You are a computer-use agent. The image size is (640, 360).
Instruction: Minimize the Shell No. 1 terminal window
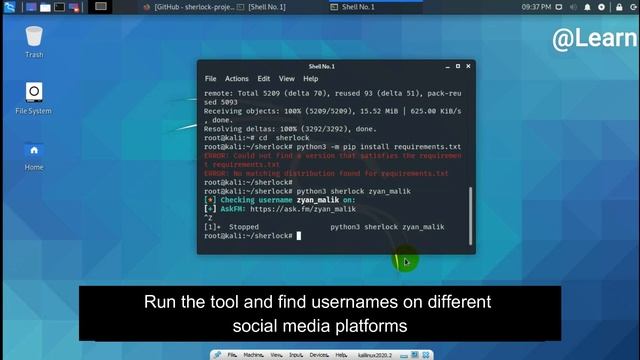448,66
